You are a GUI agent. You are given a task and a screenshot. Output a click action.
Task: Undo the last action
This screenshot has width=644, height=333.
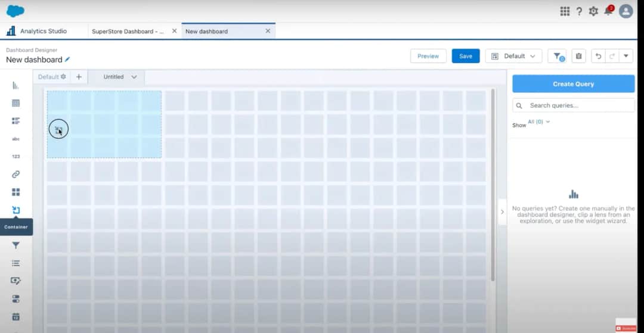click(x=599, y=56)
